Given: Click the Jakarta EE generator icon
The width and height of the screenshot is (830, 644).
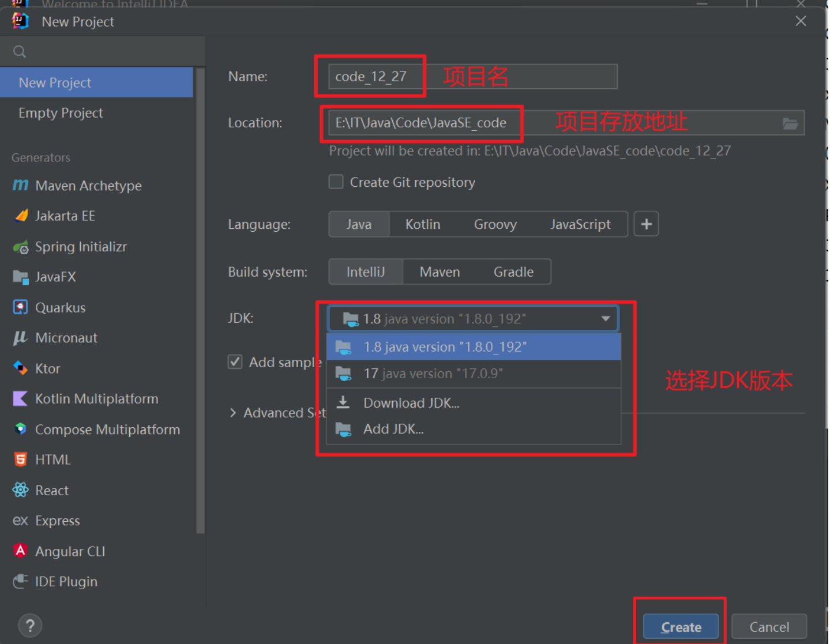Looking at the screenshot, I should (x=21, y=216).
